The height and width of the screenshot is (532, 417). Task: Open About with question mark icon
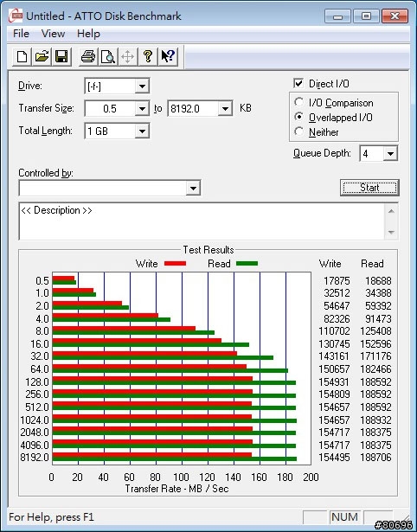click(148, 56)
